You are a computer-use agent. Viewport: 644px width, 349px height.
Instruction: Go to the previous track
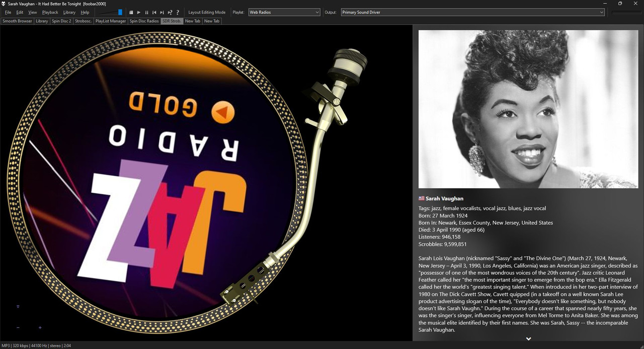[154, 12]
